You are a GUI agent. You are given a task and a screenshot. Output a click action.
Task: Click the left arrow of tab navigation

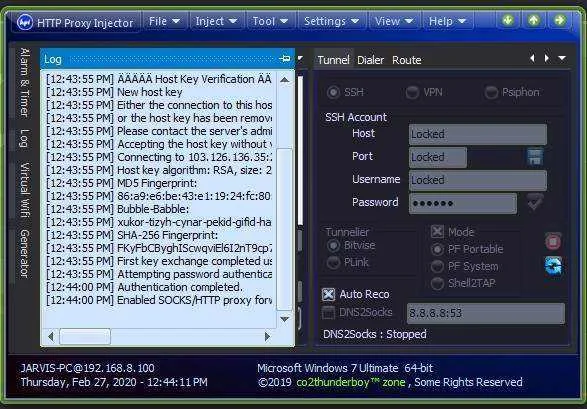pyautogui.click(x=532, y=58)
